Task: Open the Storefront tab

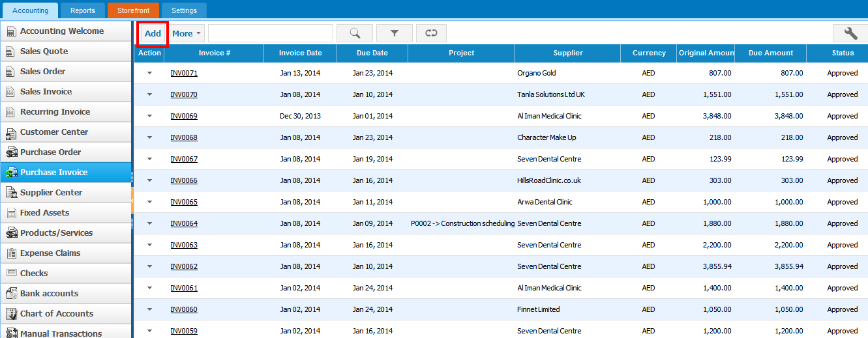Action: (133, 10)
